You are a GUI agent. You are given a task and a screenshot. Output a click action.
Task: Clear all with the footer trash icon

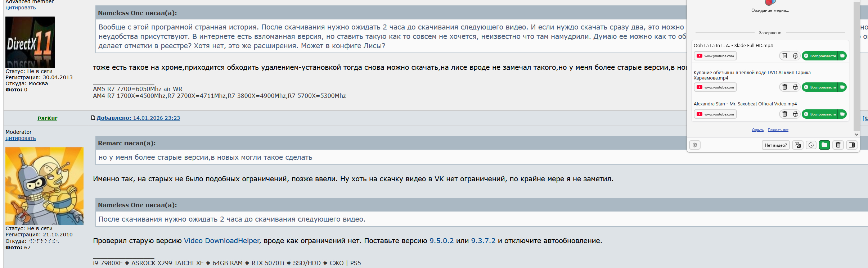pyautogui.click(x=838, y=145)
